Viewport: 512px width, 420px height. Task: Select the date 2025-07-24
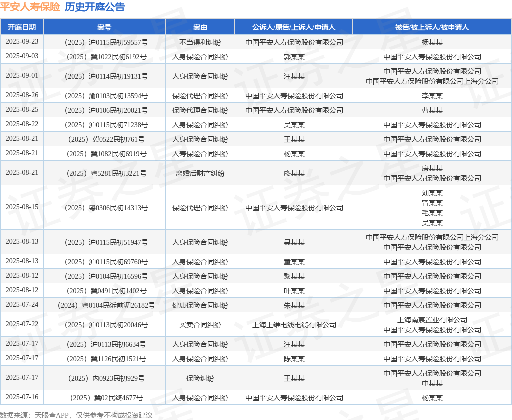coord(22,304)
